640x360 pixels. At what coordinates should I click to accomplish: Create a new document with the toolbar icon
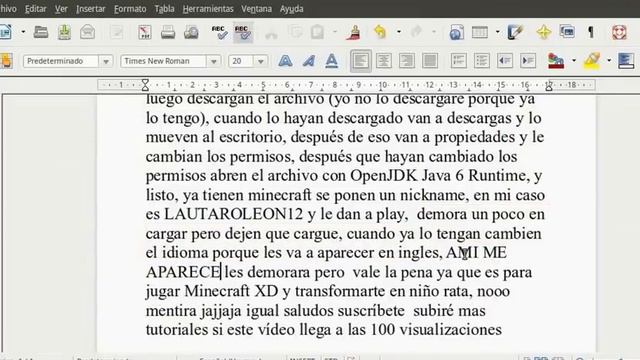(5, 32)
